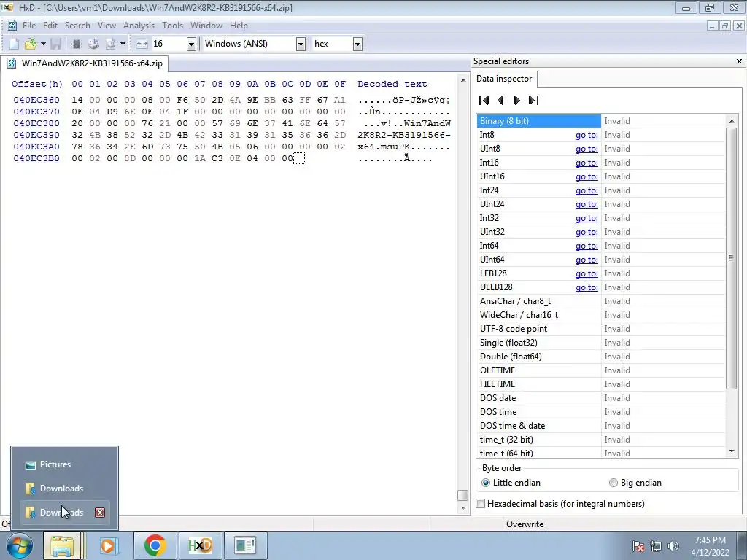Select Pictures in taskbar preview list

(x=64, y=464)
